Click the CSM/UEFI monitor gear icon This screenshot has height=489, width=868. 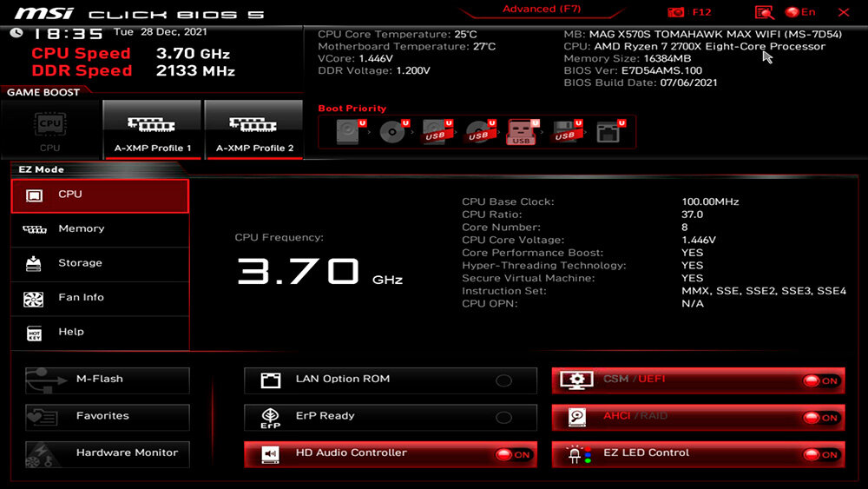[x=577, y=380]
